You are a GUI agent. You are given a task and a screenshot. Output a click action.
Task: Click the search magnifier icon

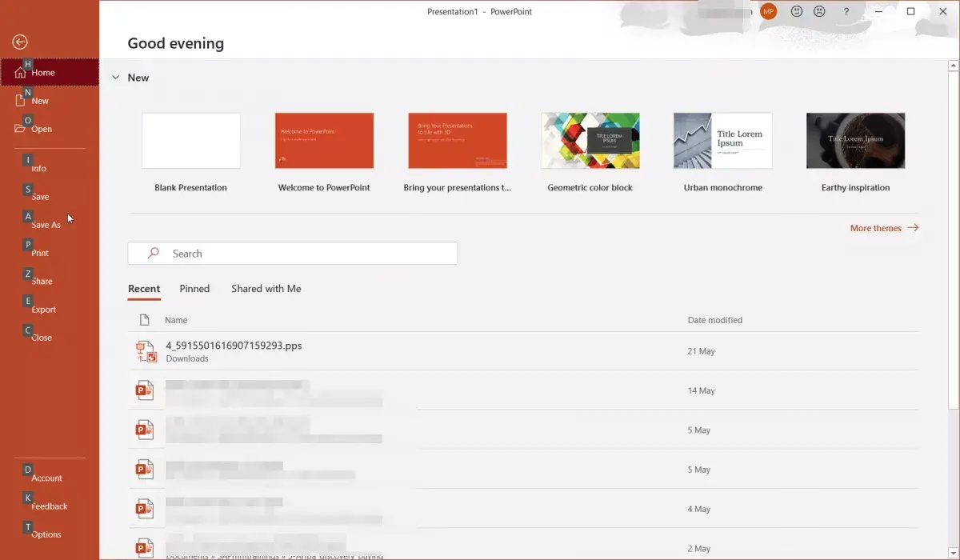pos(154,253)
